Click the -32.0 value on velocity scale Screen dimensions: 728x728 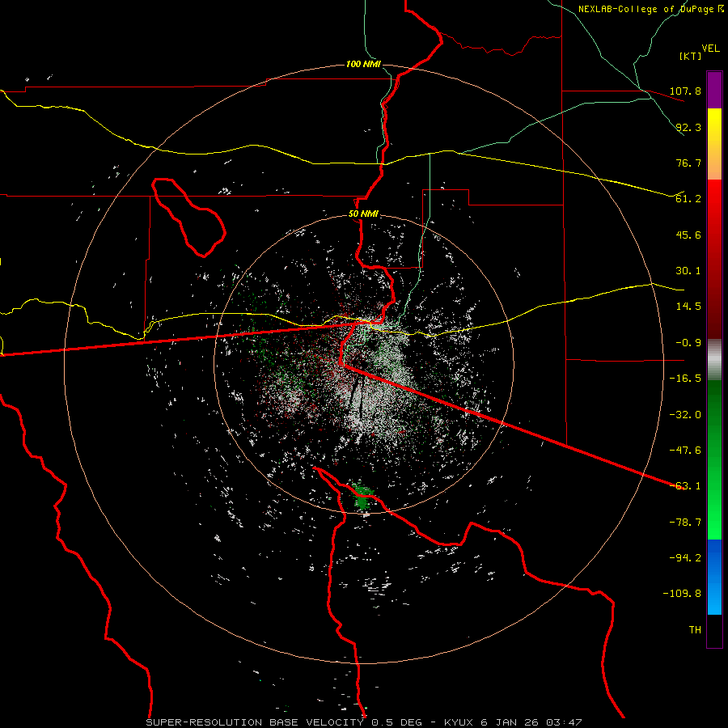pos(685,414)
